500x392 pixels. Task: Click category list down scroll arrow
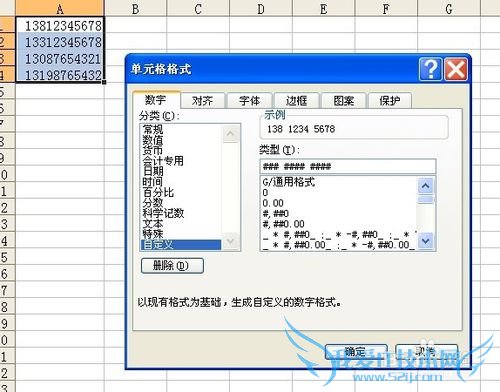coord(230,241)
